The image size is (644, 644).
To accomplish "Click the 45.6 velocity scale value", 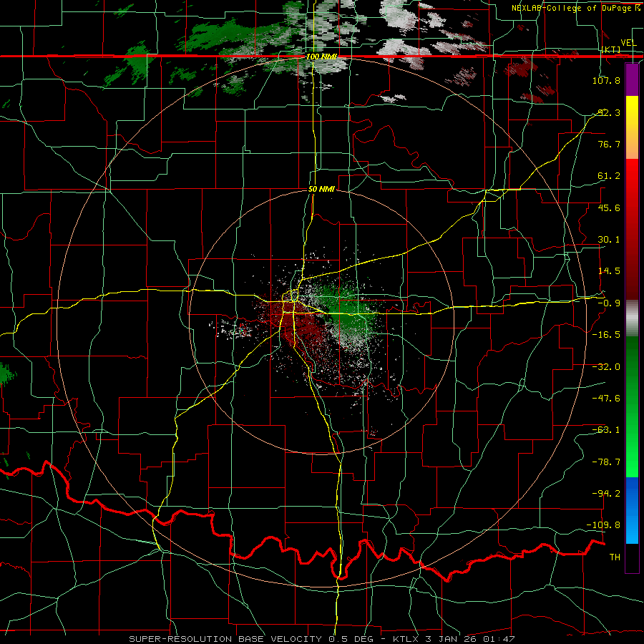I will pyautogui.click(x=609, y=208).
